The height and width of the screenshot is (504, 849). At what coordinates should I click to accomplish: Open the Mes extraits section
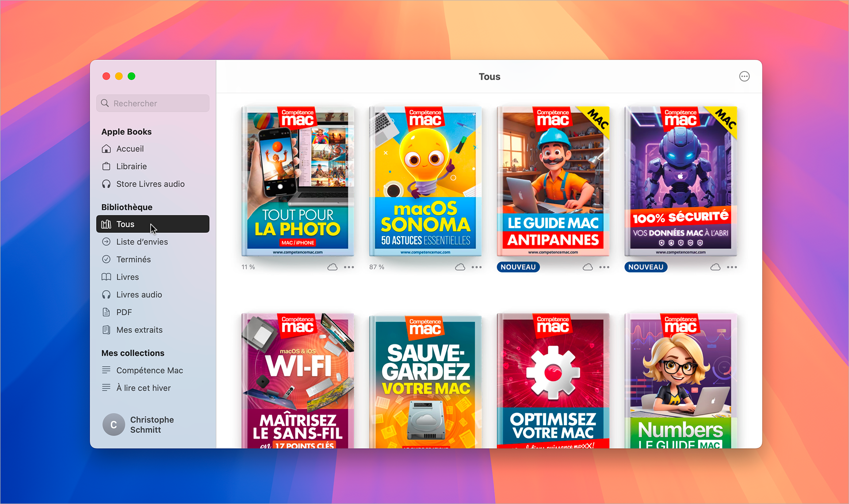[138, 329]
